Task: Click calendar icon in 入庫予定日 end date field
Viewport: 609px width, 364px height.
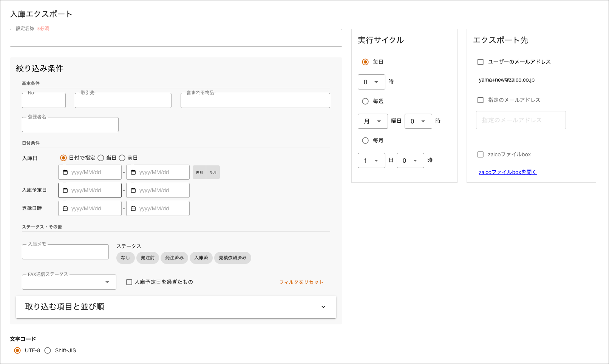Action: 133,190
